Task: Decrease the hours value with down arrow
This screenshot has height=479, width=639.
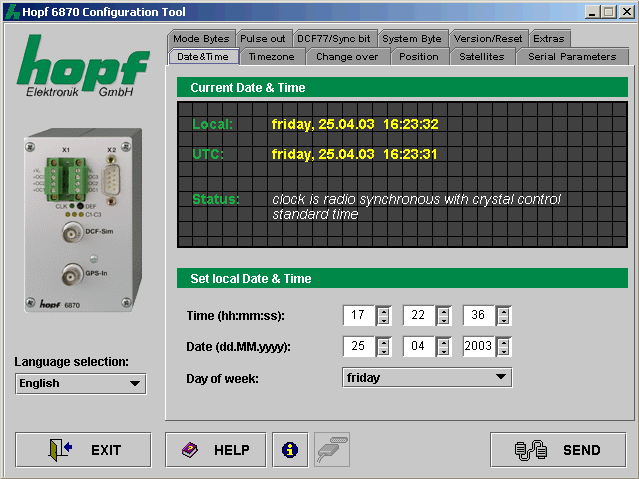Action: tap(383, 320)
